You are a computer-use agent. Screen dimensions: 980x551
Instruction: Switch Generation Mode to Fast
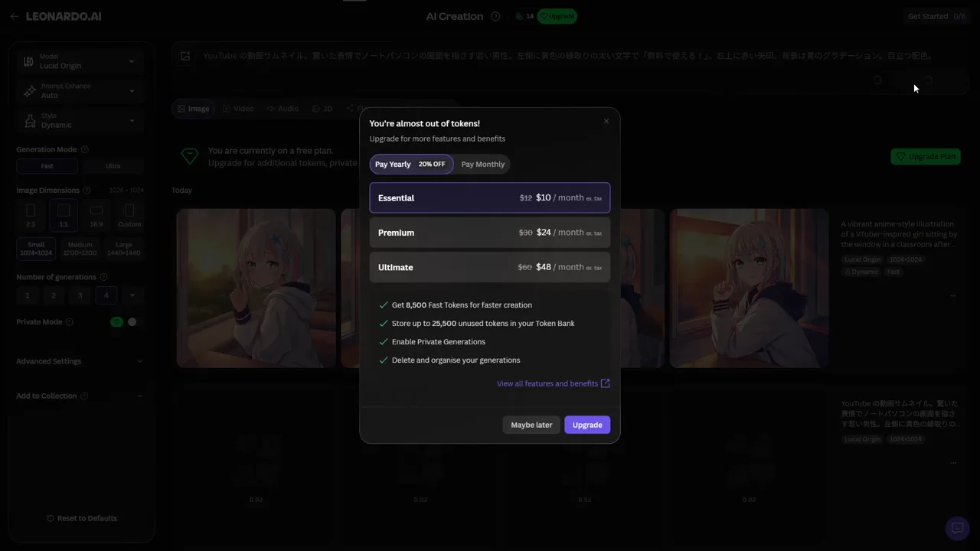47,166
